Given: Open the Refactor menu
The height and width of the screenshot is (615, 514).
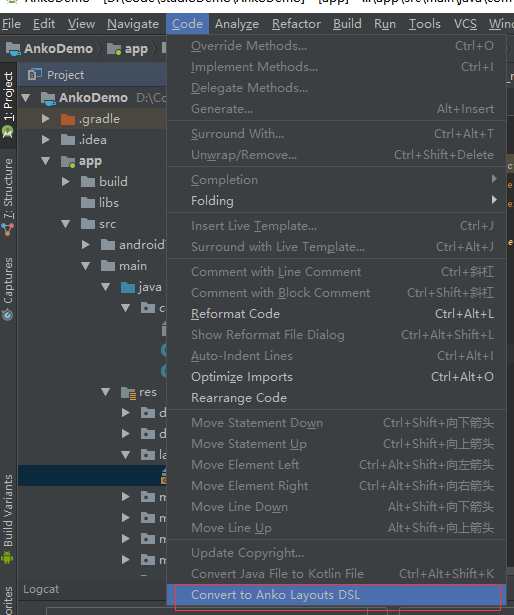Looking at the screenshot, I should 296,24.
